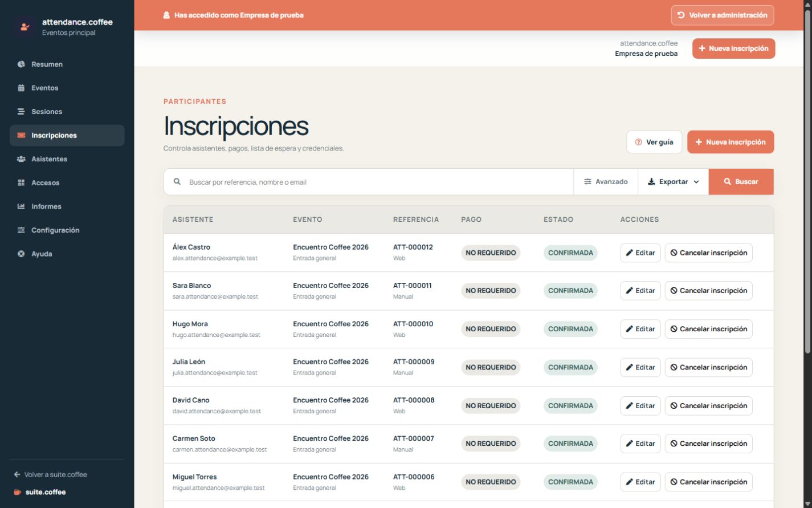
Task: Click the orange Buscar button
Action: pos(741,182)
